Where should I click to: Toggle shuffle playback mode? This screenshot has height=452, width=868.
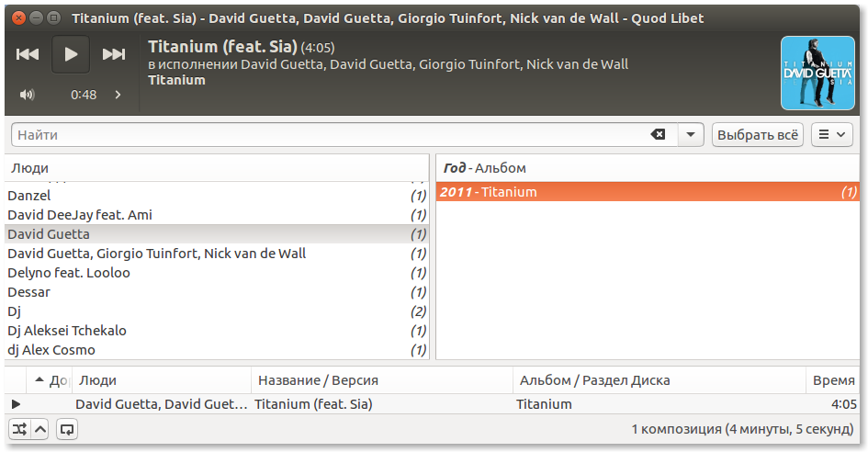click(x=19, y=428)
